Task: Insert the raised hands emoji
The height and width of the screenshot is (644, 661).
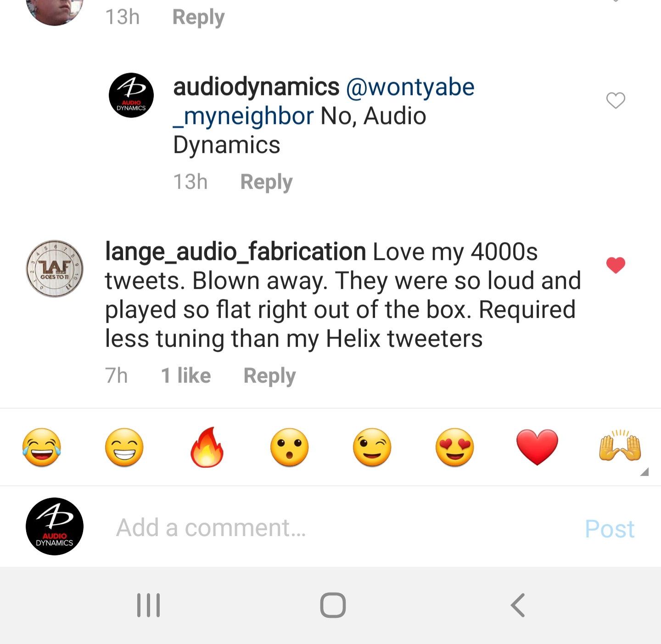Action: click(620, 446)
